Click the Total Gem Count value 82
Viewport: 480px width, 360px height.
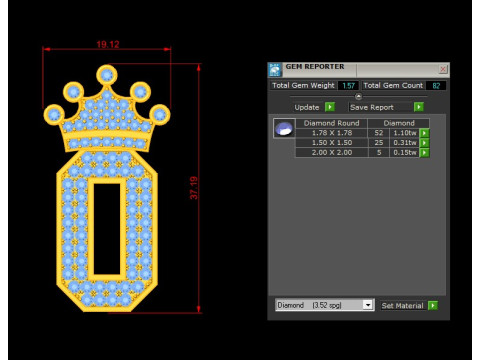(x=436, y=86)
